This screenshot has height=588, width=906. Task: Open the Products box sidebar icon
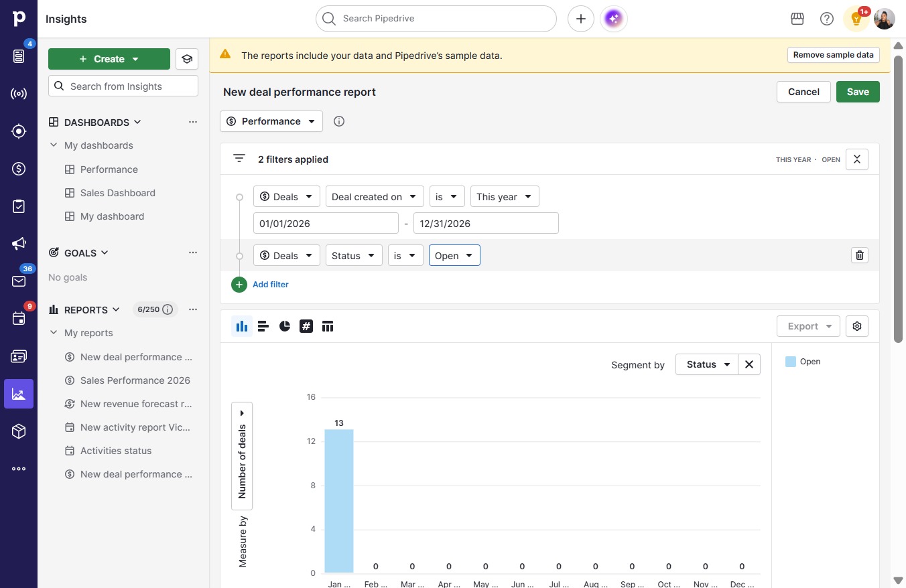point(19,431)
